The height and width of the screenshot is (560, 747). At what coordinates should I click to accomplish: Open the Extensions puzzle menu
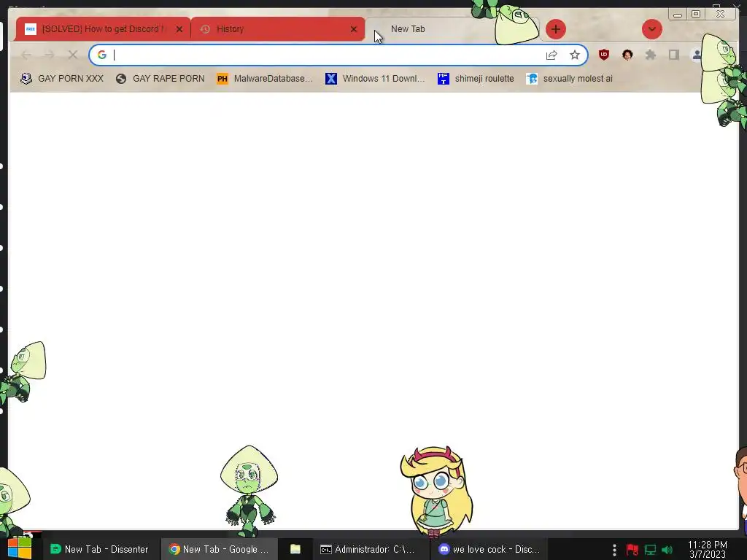(x=650, y=55)
